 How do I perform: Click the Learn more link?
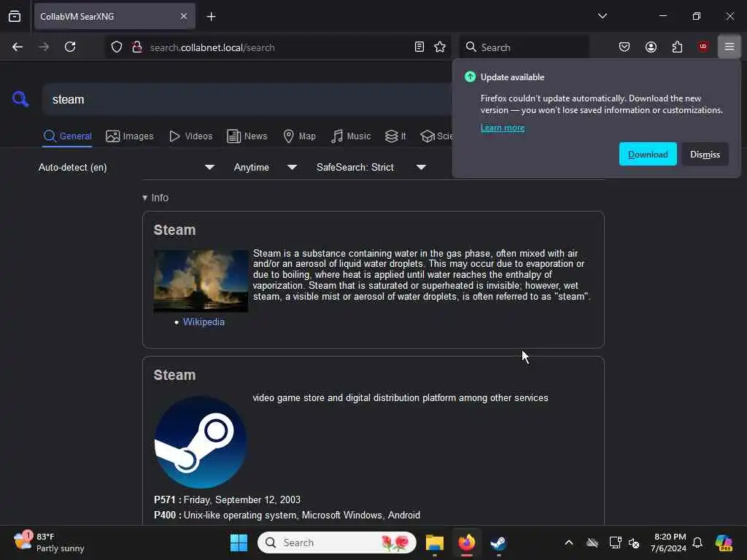tap(502, 128)
